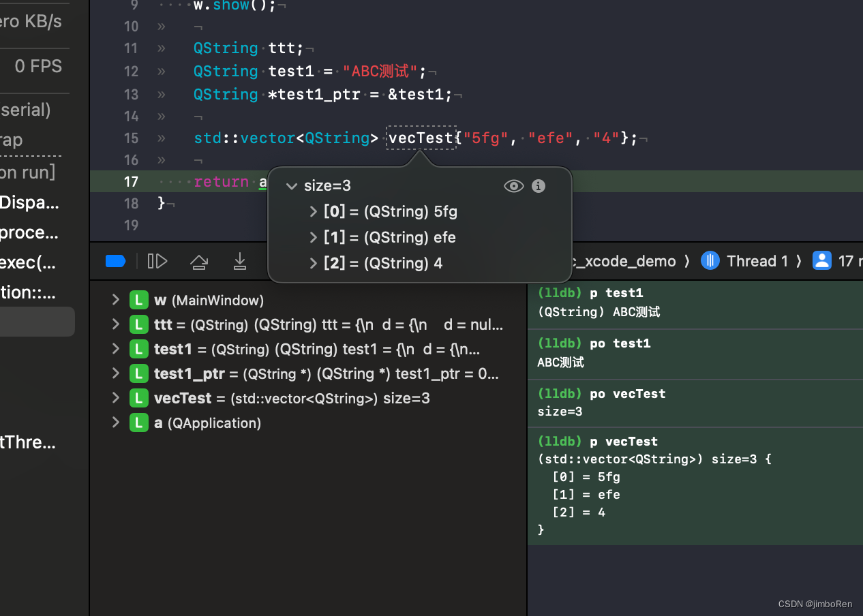Click the Step Over debugger icon

pos(199,261)
